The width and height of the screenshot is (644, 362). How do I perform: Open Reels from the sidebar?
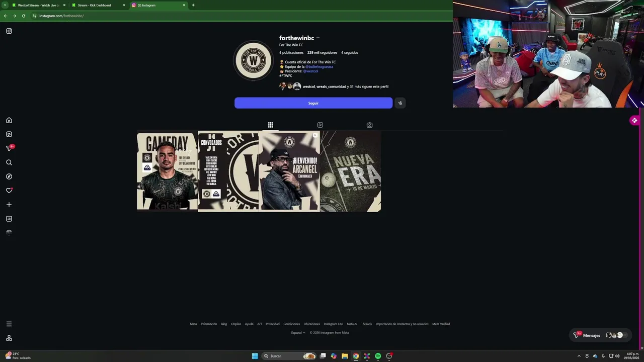point(9,134)
